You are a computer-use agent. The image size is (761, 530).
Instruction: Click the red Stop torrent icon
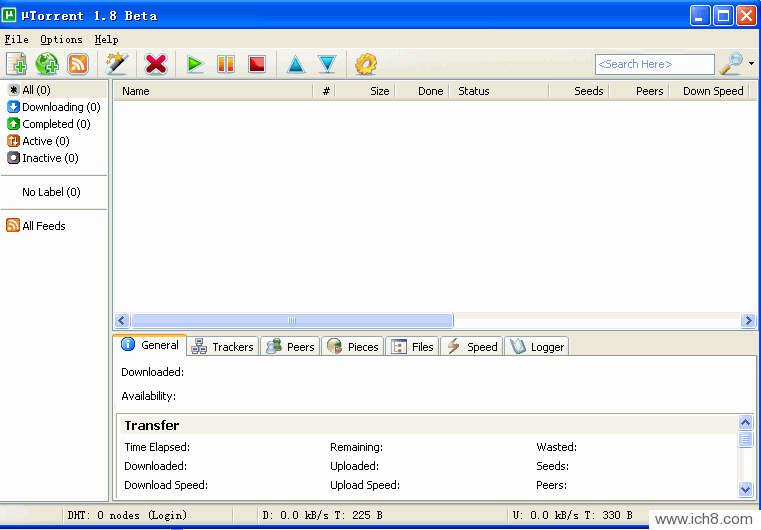coord(257,64)
